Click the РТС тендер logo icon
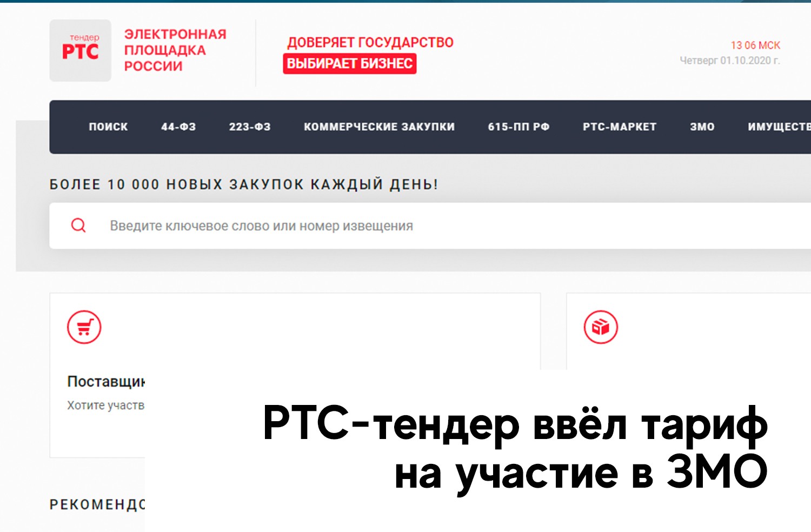The height and width of the screenshot is (532, 811). coord(80,50)
